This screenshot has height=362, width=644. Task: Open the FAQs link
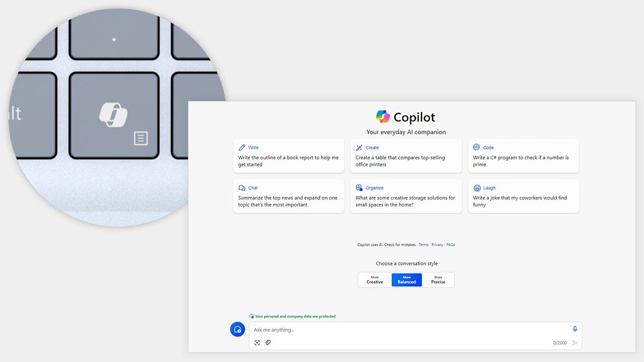tap(450, 245)
